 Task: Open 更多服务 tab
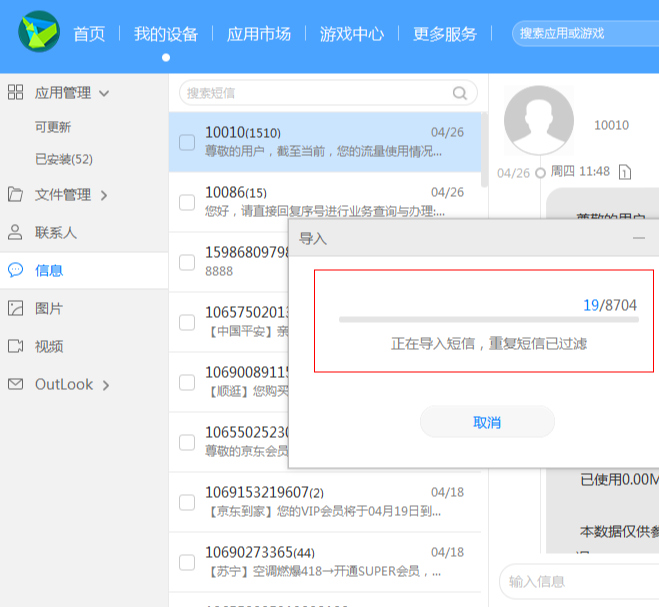(x=445, y=34)
